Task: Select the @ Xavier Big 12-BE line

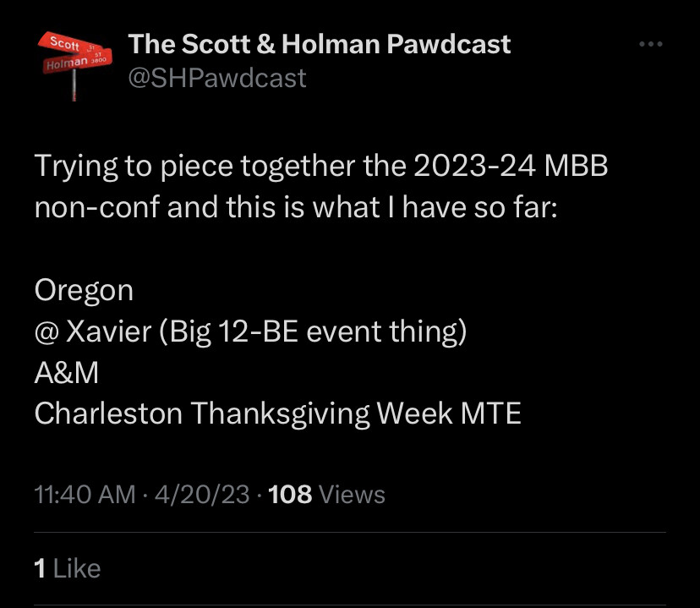Action: tap(250, 331)
